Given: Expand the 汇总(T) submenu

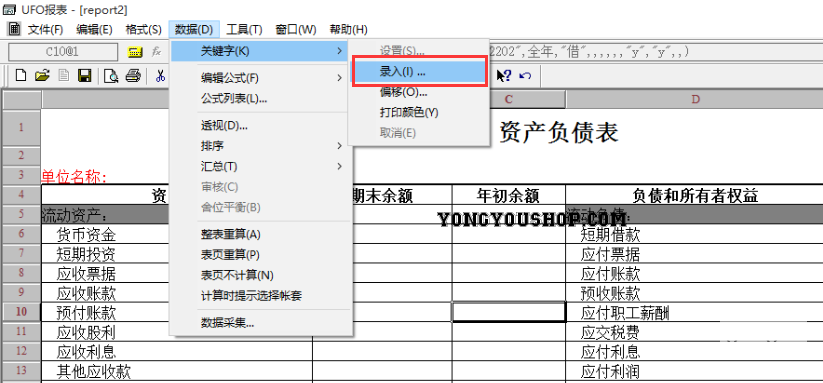Looking at the screenshot, I should [260, 166].
